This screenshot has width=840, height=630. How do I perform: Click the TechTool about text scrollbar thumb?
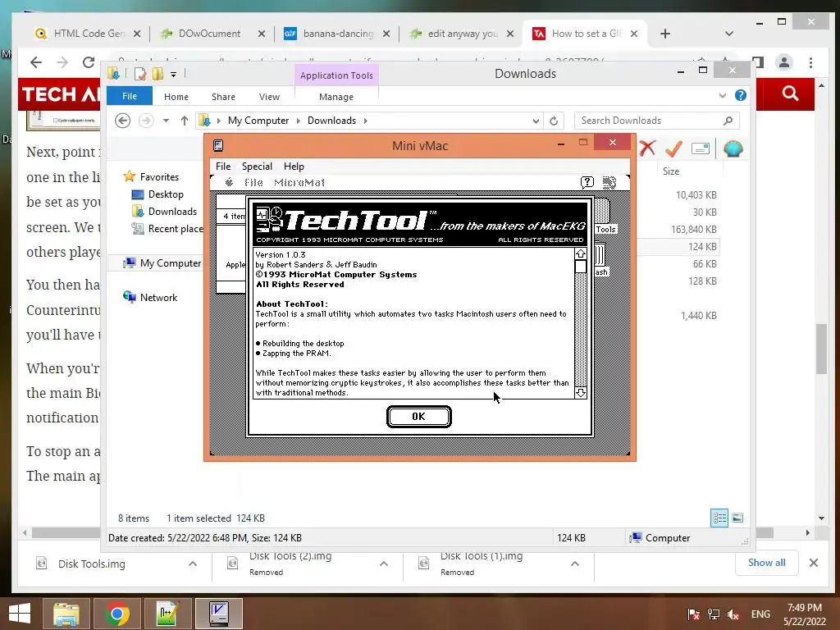(x=580, y=267)
